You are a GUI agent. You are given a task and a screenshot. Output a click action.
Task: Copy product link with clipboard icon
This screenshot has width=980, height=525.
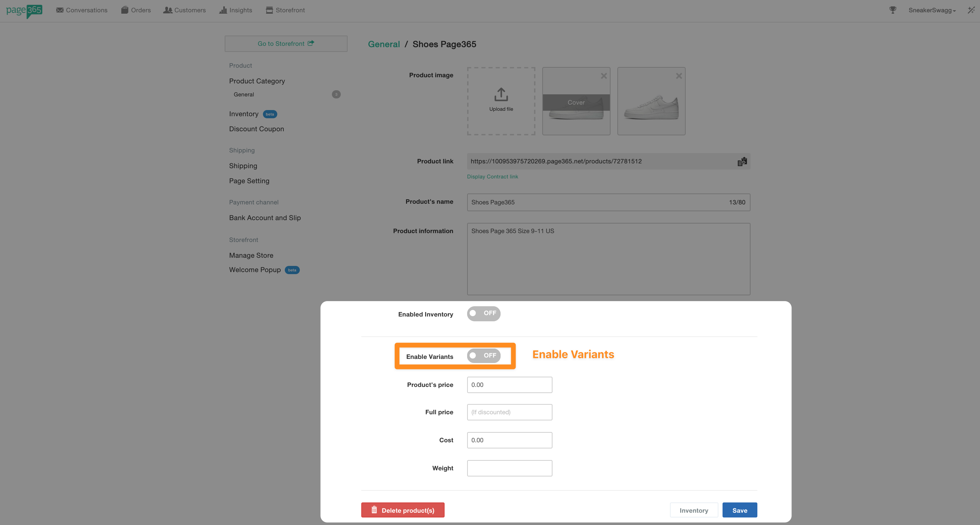tap(742, 161)
